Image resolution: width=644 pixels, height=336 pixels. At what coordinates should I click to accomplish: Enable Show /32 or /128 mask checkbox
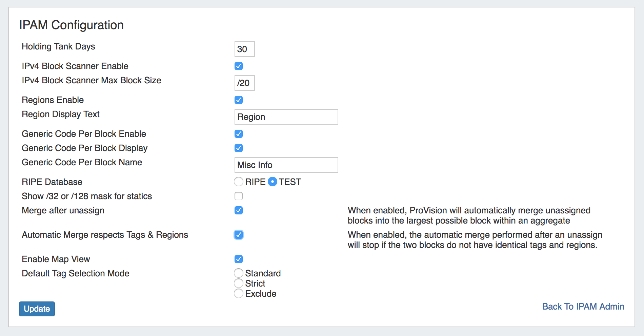coord(239,196)
